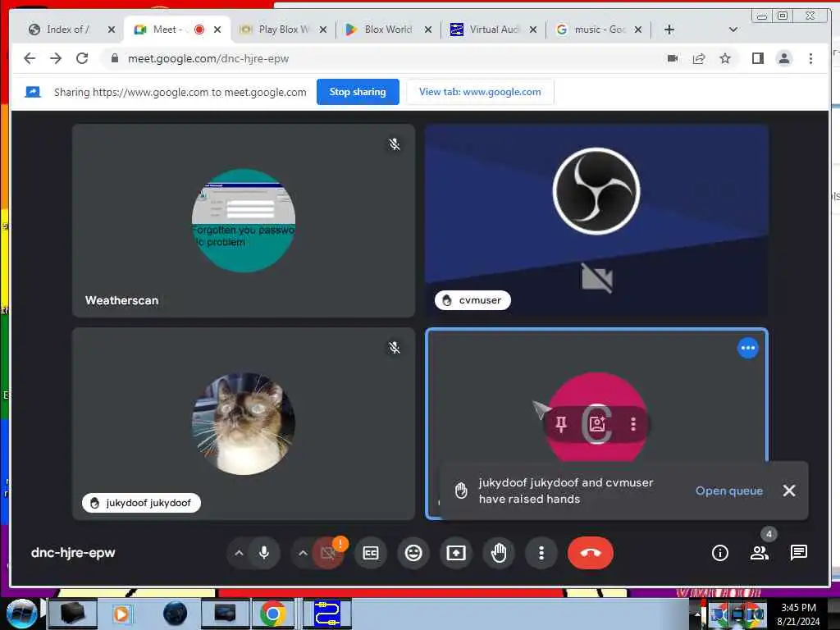Switch to the Blox World Play Store tab

coord(388,30)
